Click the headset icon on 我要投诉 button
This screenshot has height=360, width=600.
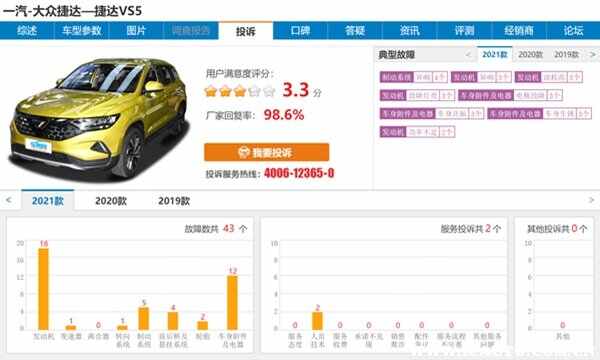point(244,152)
